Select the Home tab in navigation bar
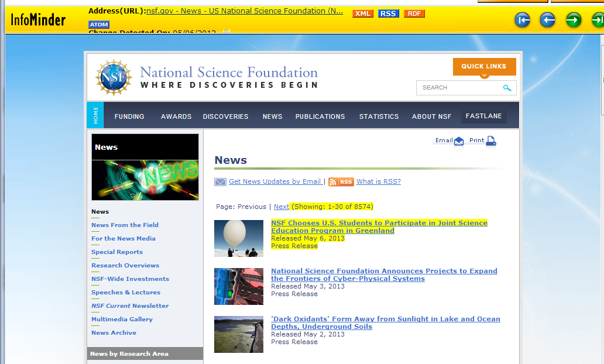 (95, 115)
